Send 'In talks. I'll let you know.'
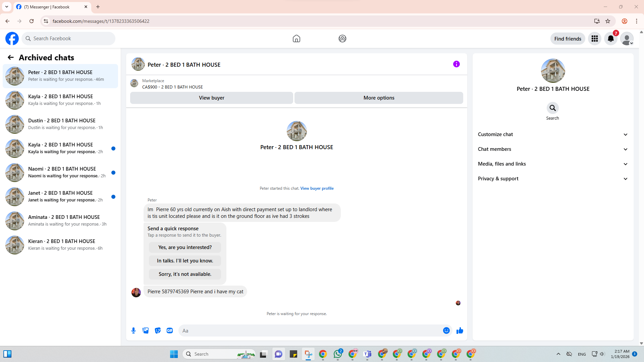The width and height of the screenshot is (644, 362). point(185,261)
